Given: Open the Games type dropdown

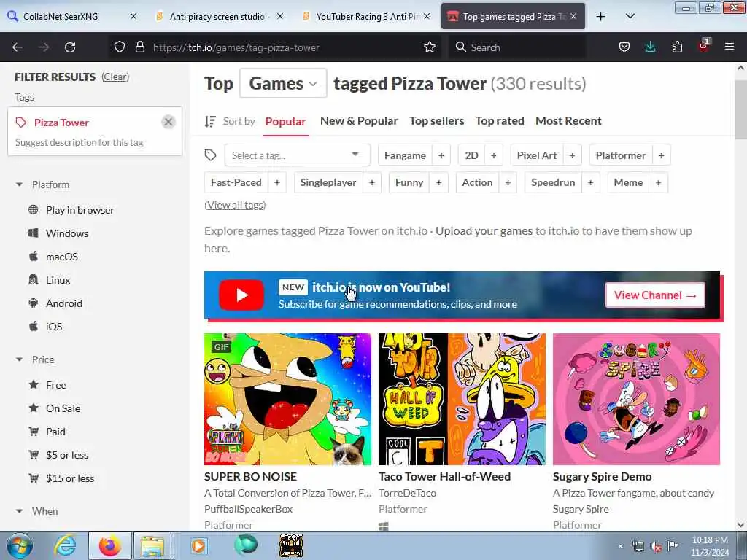Looking at the screenshot, I should point(283,83).
